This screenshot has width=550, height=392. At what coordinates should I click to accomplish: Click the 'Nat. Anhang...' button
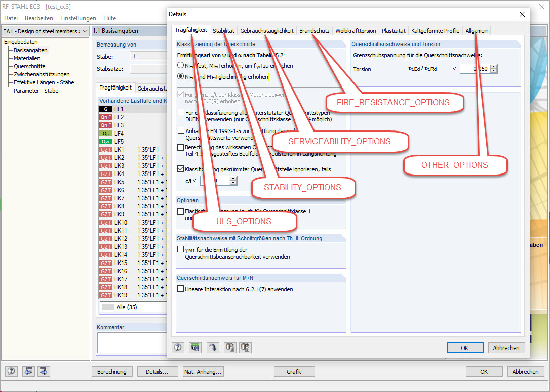[203, 371]
